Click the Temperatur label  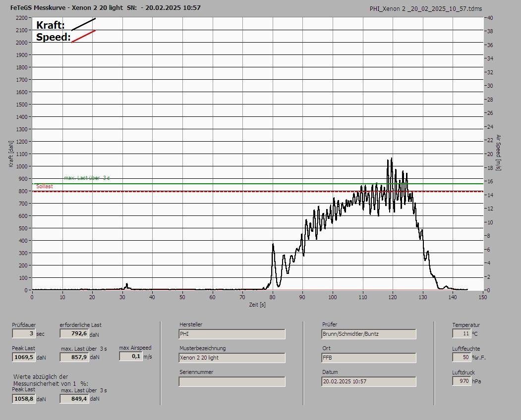(466, 325)
